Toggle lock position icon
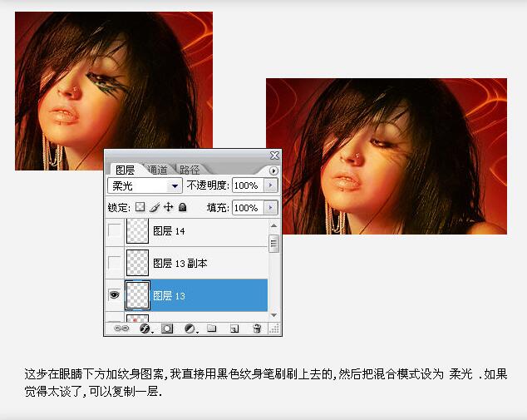The image size is (527, 420). click(x=169, y=207)
